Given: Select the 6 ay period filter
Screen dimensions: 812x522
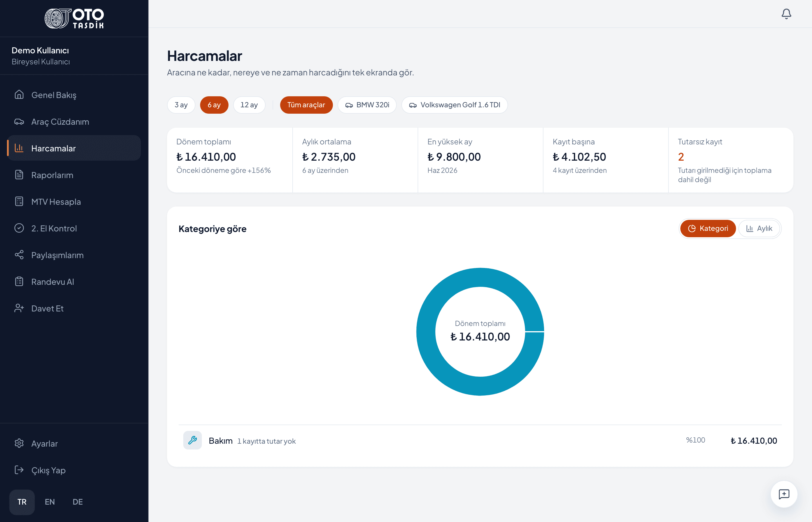Looking at the screenshot, I should point(214,105).
